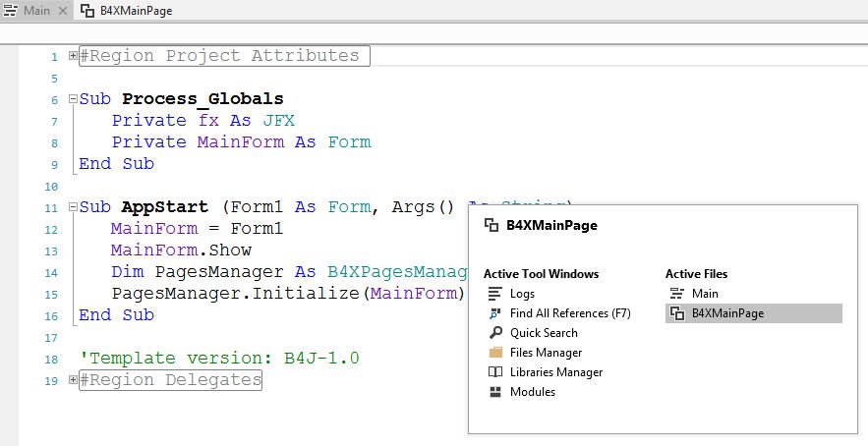868x446 pixels.
Task: Click the collapsed #Region Delegates box
Action: [x=170, y=380]
